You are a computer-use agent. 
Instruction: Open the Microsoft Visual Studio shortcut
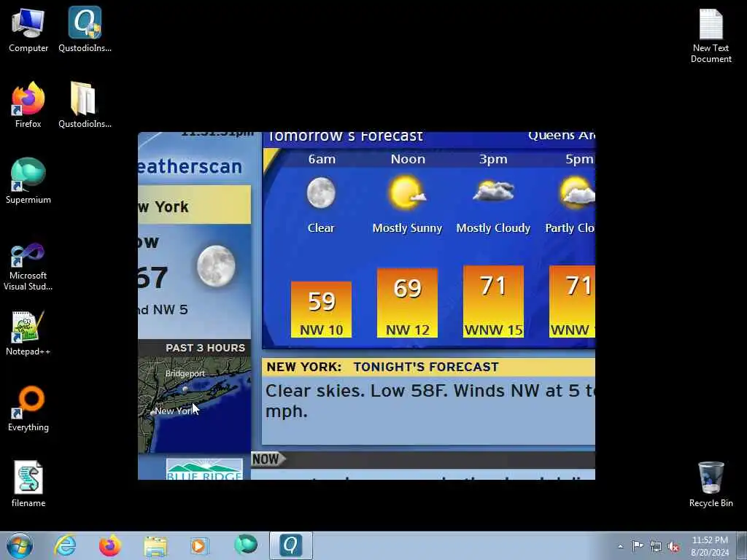(28, 267)
